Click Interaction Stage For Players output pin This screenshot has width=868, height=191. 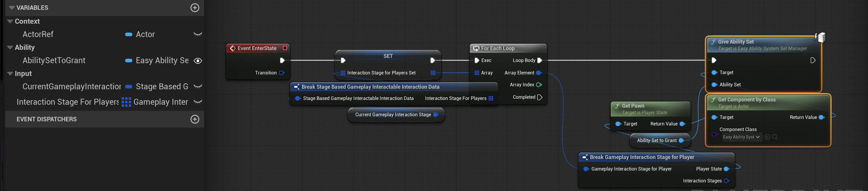pos(491,98)
